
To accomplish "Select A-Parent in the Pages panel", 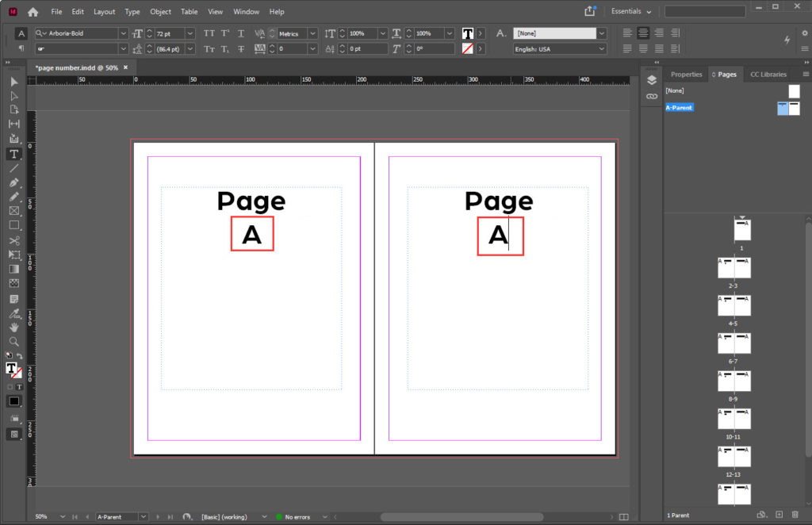I will (679, 107).
